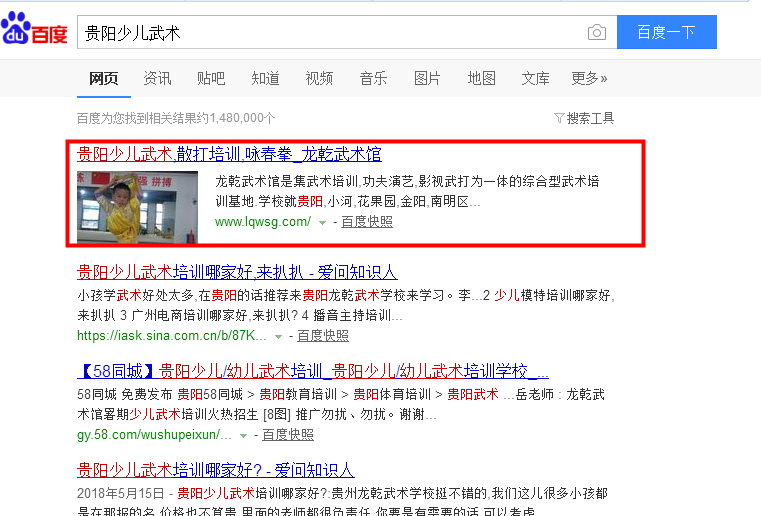
Task: Click the Baidu paw logo
Action: point(34,29)
